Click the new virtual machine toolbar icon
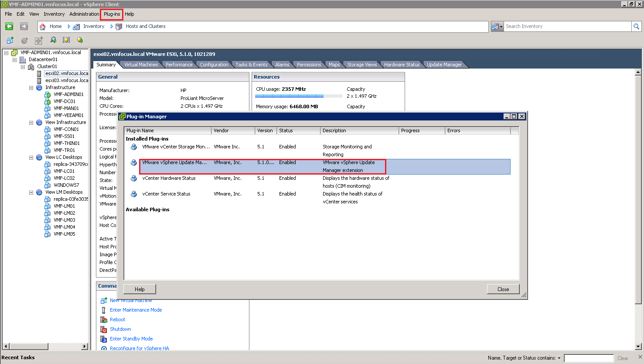 [x=10, y=40]
